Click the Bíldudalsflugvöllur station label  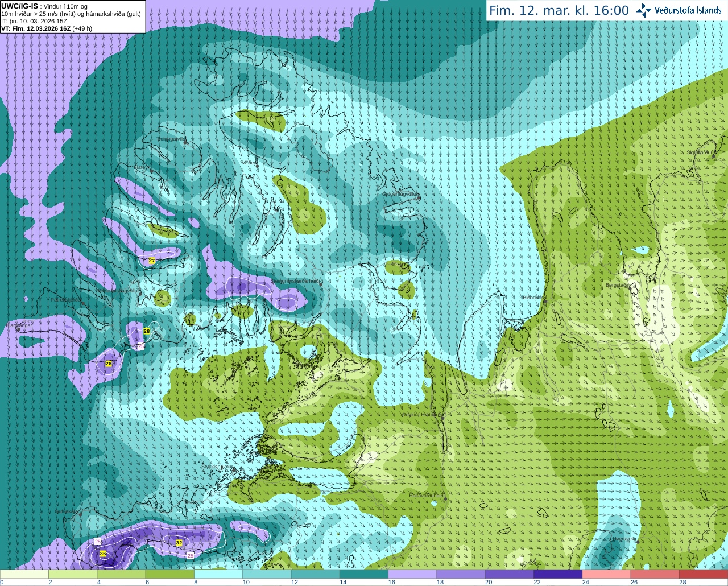118,290
